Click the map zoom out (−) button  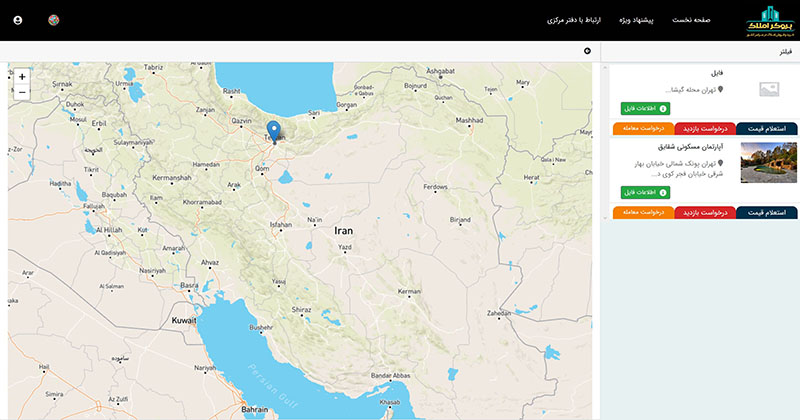[x=22, y=92]
